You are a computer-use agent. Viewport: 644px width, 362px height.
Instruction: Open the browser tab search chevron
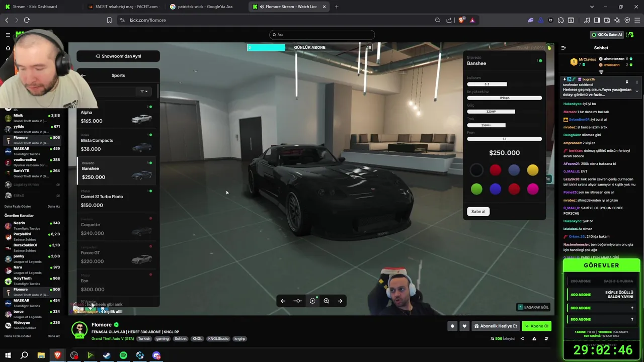click(x=592, y=7)
